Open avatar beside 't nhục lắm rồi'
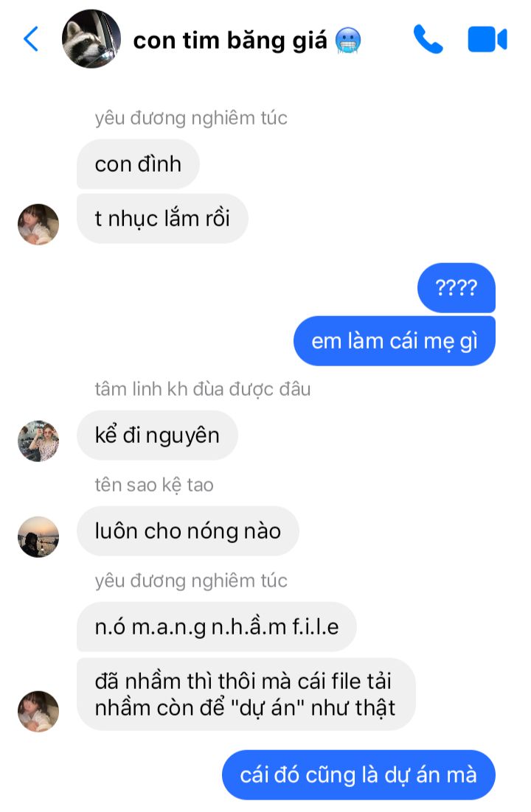Viewport: 531px width, 812px height. click(38, 224)
